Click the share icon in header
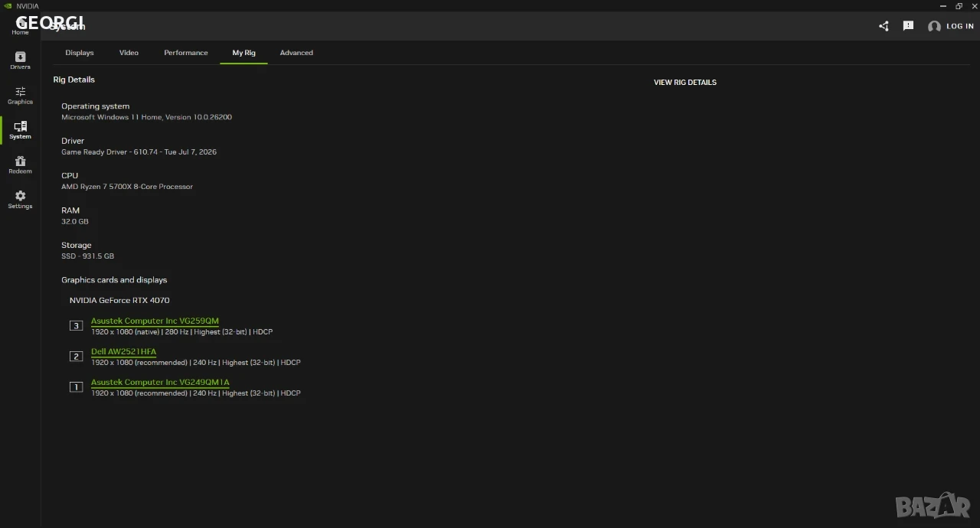The width and height of the screenshot is (980, 528). (884, 26)
